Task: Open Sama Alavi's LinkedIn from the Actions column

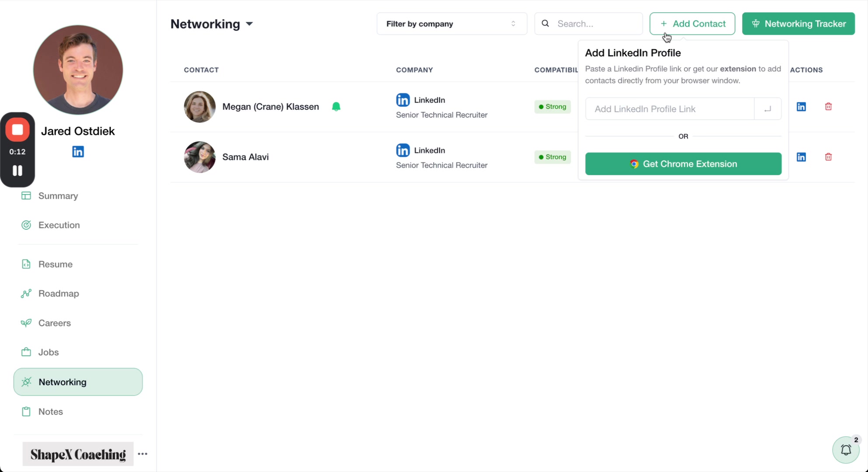Action: tap(801, 156)
